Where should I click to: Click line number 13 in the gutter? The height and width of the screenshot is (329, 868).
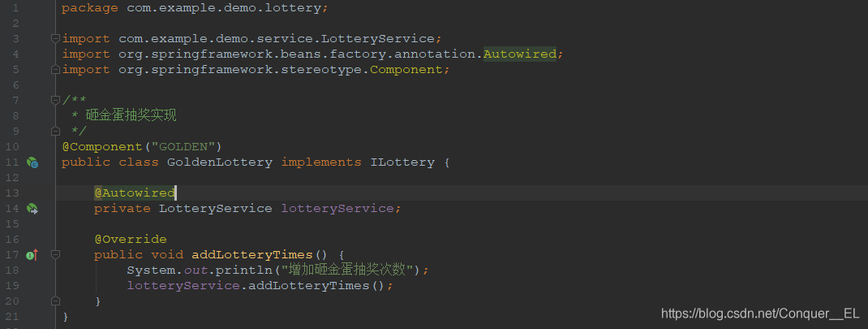[x=12, y=193]
